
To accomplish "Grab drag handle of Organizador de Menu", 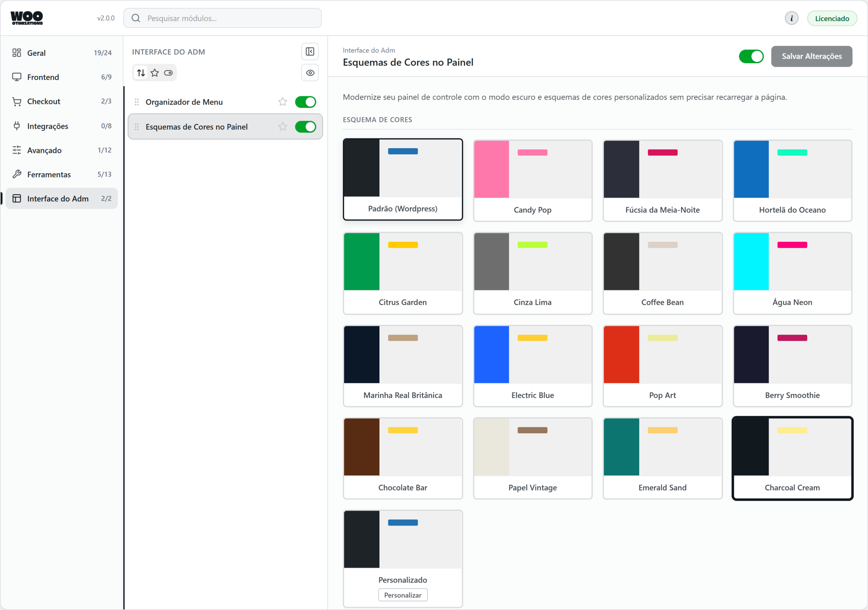I will (x=137, y=102).
